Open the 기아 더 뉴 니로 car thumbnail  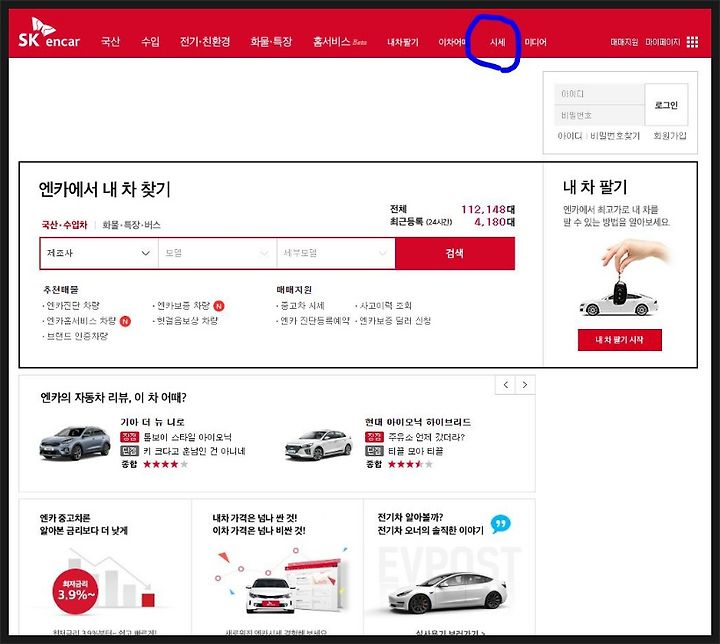tap(74, 443)
